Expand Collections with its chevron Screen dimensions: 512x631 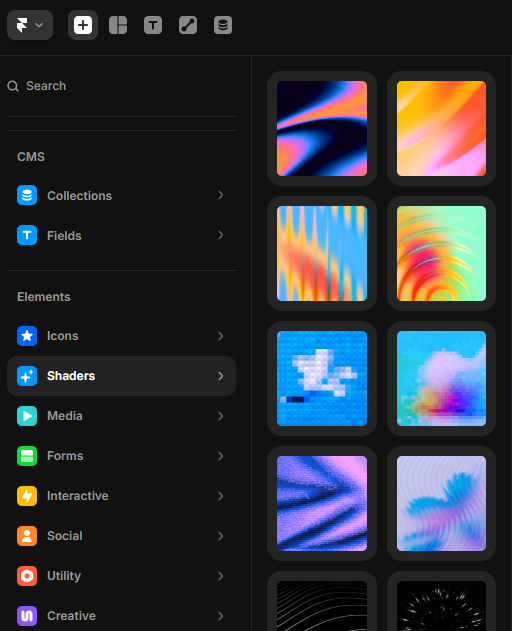coord(221,195)
